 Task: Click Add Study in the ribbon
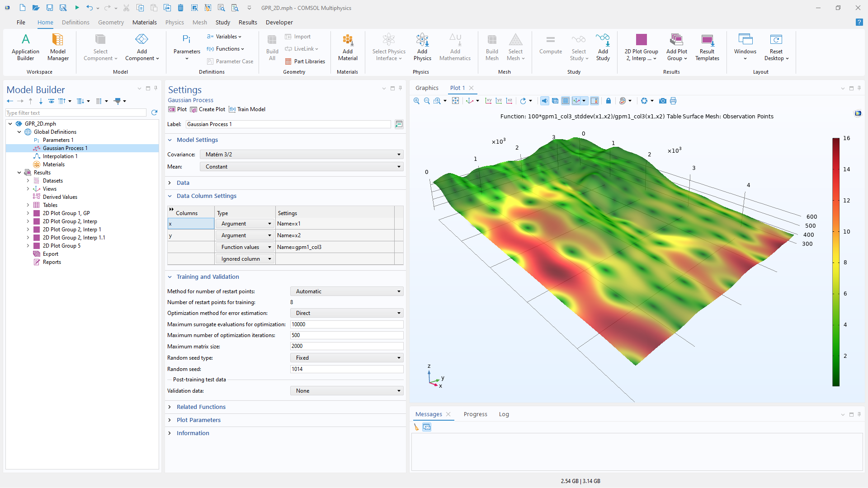click(x=603, y=47)
